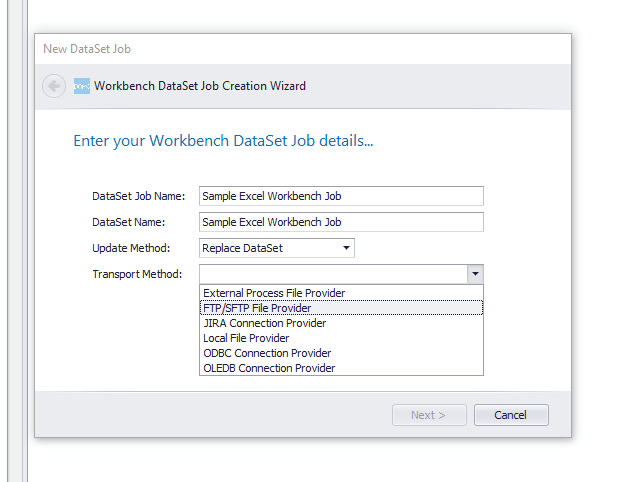Click the New DataSet Job title bar

(303, 49)
